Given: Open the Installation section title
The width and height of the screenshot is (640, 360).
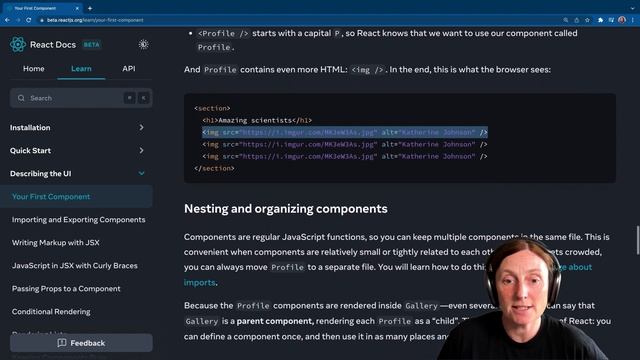Looking at the screenshot, I should (30, 127).
